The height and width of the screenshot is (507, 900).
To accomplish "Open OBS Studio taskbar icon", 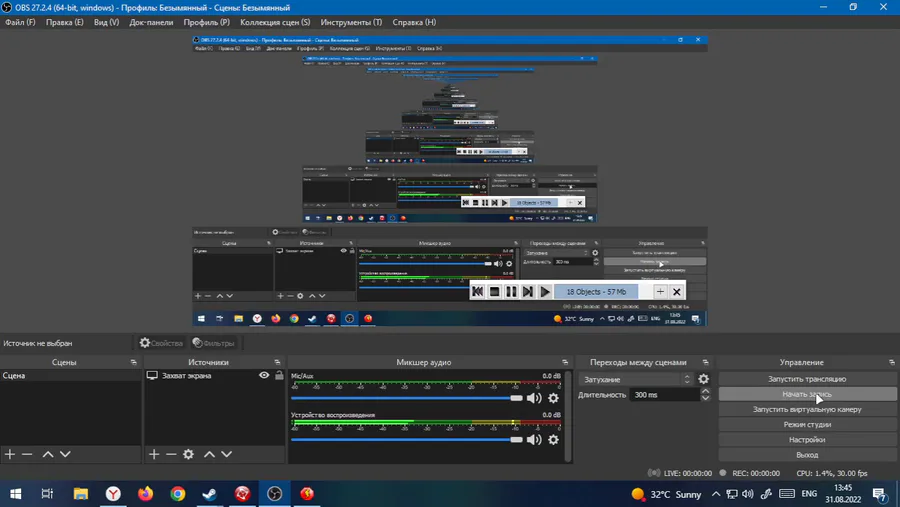I will (274, 494).
